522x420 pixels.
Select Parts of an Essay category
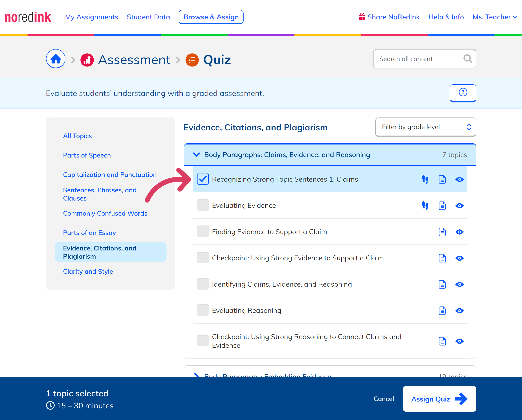point(89,233)
